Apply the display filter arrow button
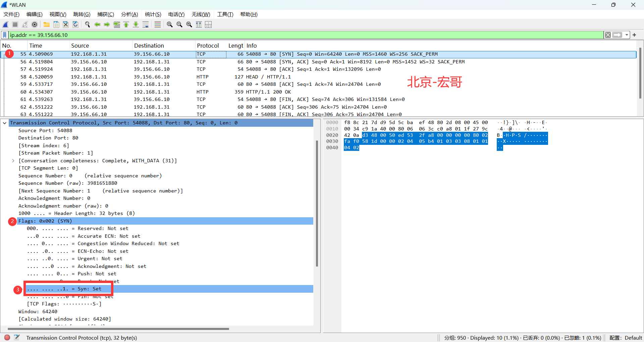Image resolution: width=644 pixels, height=342 pixels. (617, 35)
